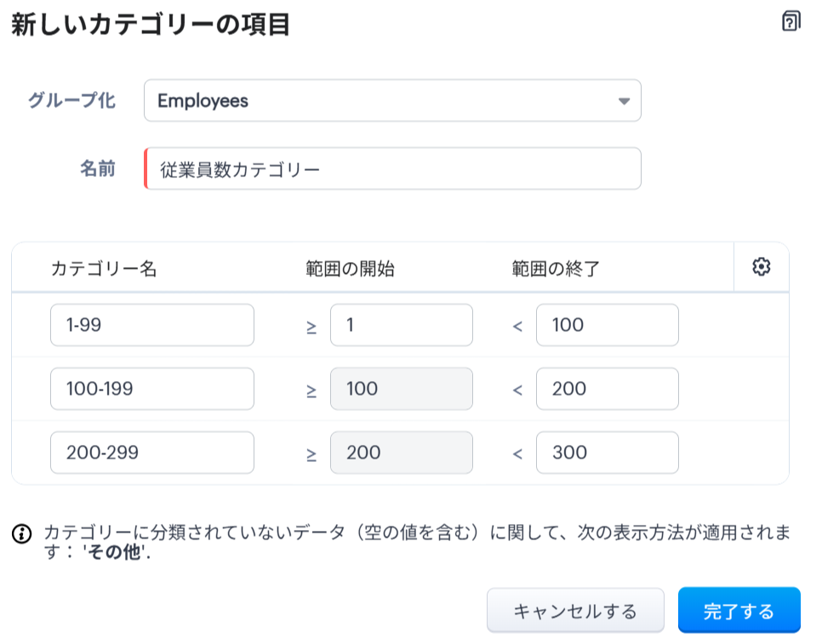Click the gear settings icon in table header

761,267
